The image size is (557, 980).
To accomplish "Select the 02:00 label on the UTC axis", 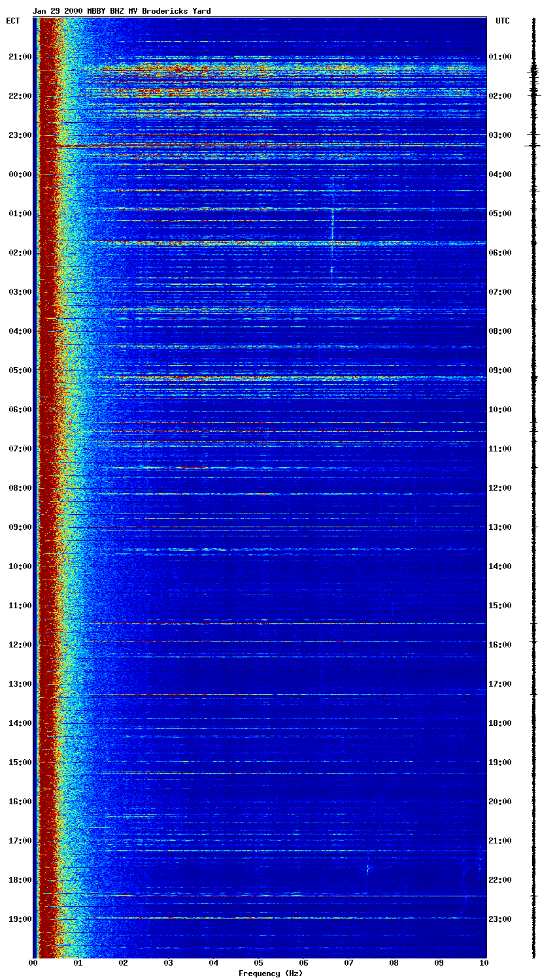I will pyautogui.click(x=500, y=96).
